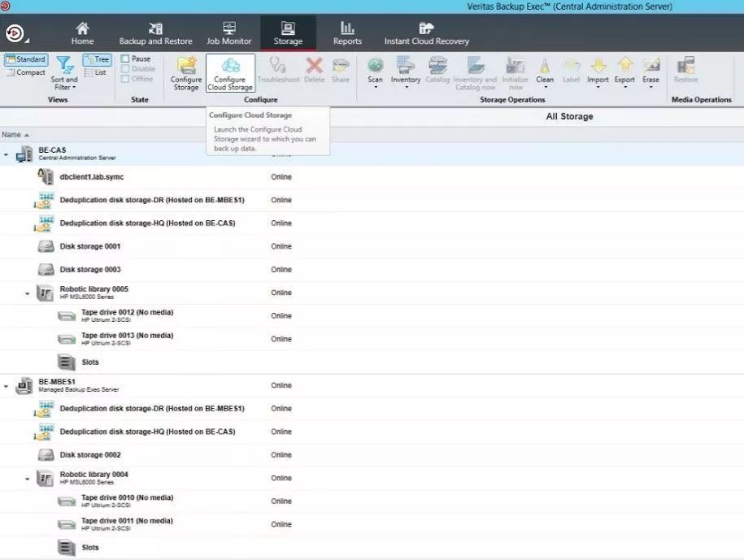This screenshot has height=560, width=744.
Task: Select the BE-MBES1 managed server icon
Action: [24, 386]
